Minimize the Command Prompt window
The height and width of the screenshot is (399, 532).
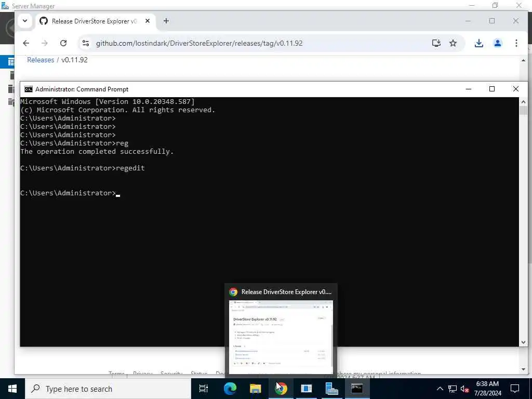(x=469, y=89)
